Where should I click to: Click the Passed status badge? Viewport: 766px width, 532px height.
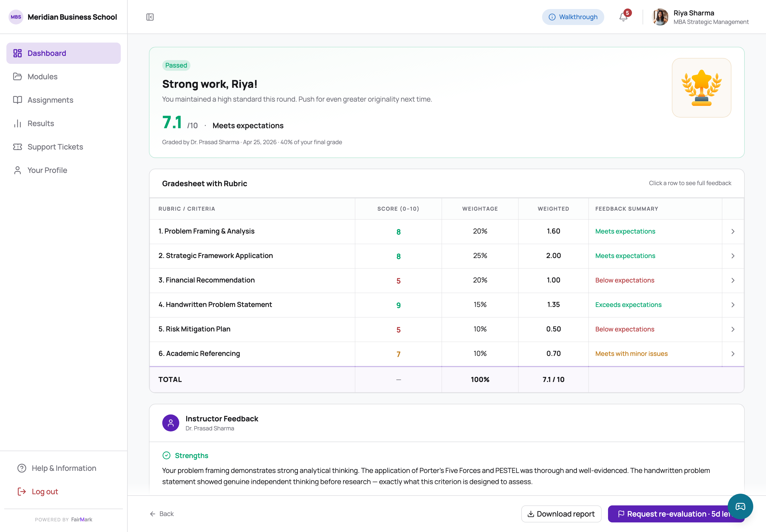[x=176, y=65]
